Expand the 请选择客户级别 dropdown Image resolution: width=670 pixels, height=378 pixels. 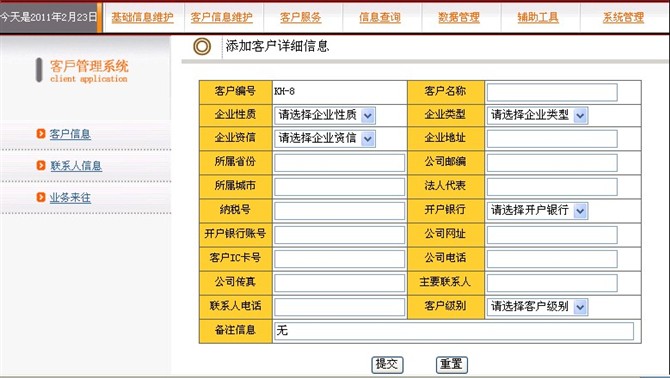pyautogui.click(x=538, y=307)
